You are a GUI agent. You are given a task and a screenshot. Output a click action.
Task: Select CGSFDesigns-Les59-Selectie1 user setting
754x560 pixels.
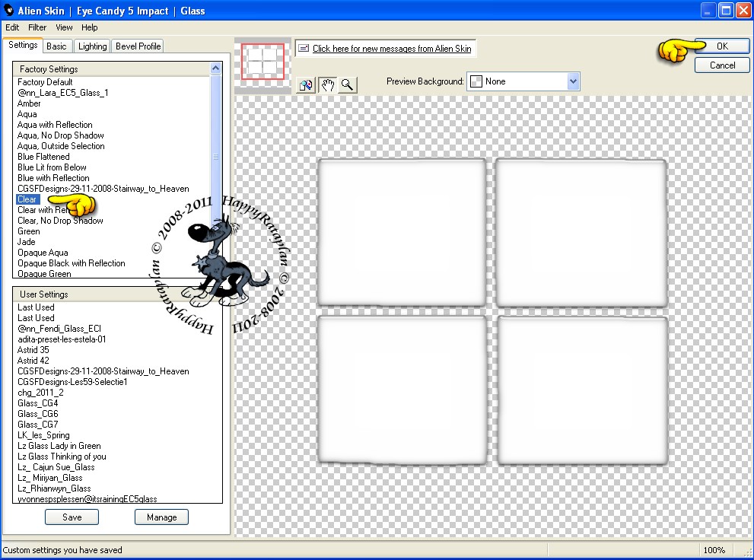72,382
